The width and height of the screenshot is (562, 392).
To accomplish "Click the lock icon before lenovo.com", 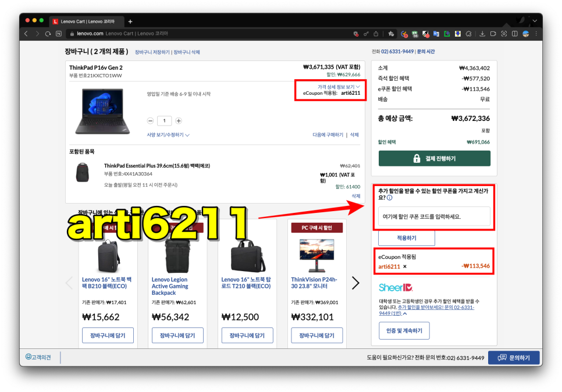I will 72,34.
